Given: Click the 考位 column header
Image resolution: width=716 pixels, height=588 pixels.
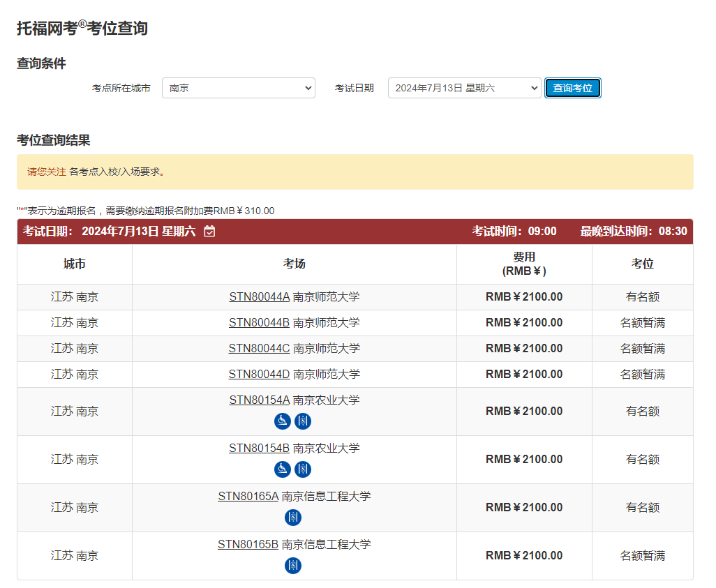Looking at the screenshot, I should tap(643, 264).
